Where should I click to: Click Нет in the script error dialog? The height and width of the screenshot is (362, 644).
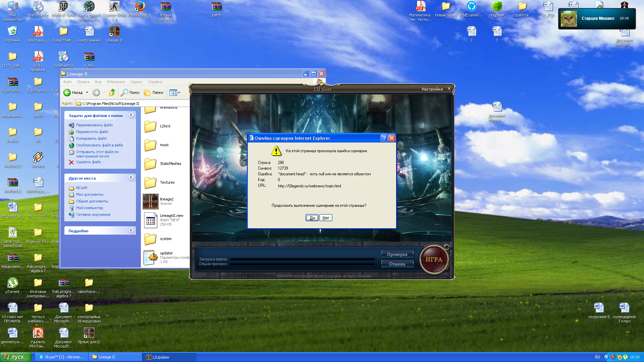pos(326,218)
